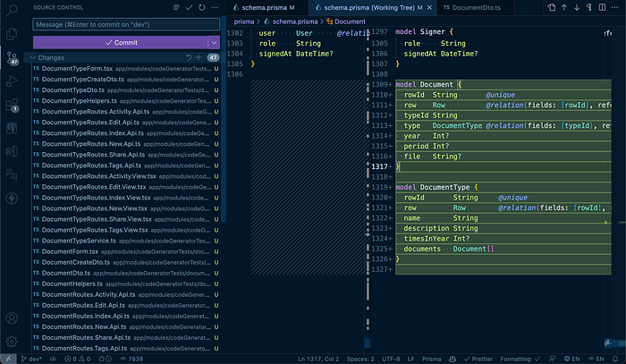Open the Search view in activity bar
The height and width of the screenshot is (364, 626).
12,10
